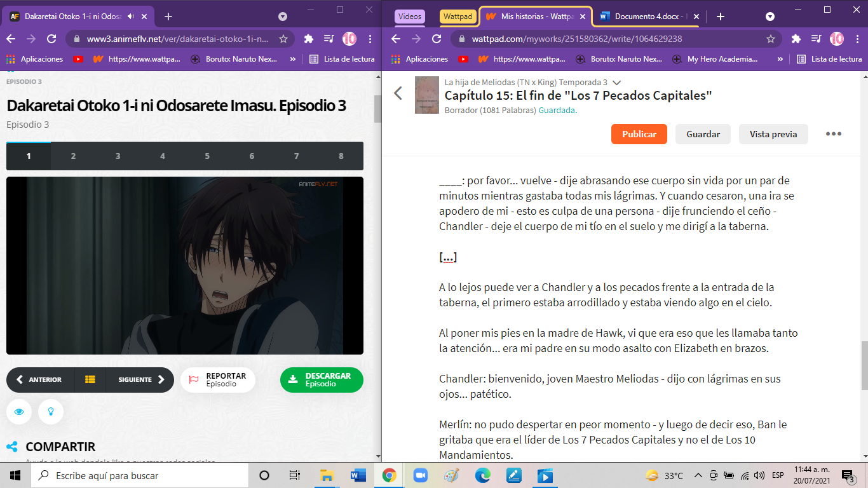
Task: Go back in the AnimeFLV browser window
Action: [11, 39]
